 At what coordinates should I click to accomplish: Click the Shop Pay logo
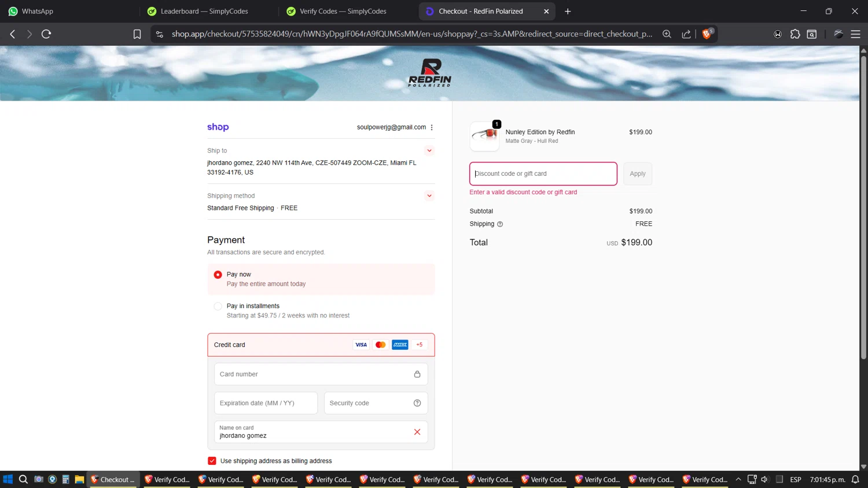pos(218,127)
